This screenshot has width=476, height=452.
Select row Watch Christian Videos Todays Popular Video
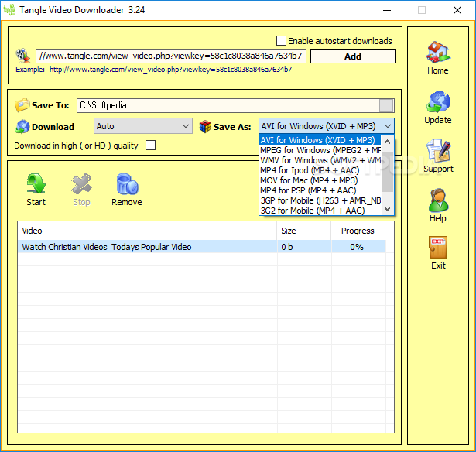tap(202, 247)
